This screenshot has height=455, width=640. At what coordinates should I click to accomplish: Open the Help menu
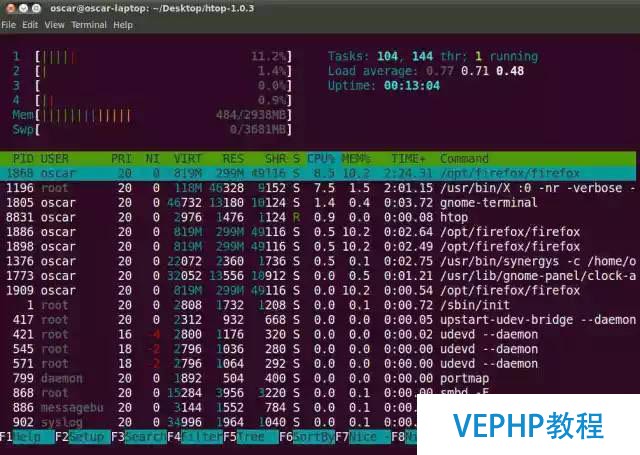(123, 25)
